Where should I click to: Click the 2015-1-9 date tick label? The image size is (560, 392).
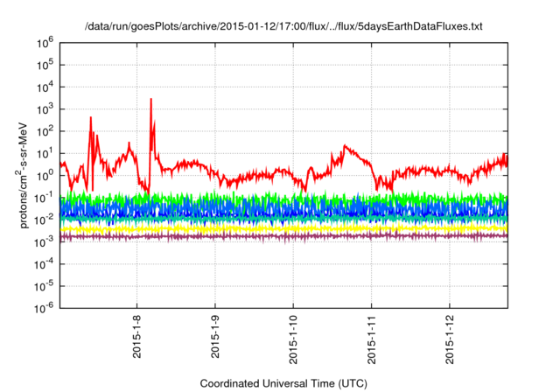[215, 336]
